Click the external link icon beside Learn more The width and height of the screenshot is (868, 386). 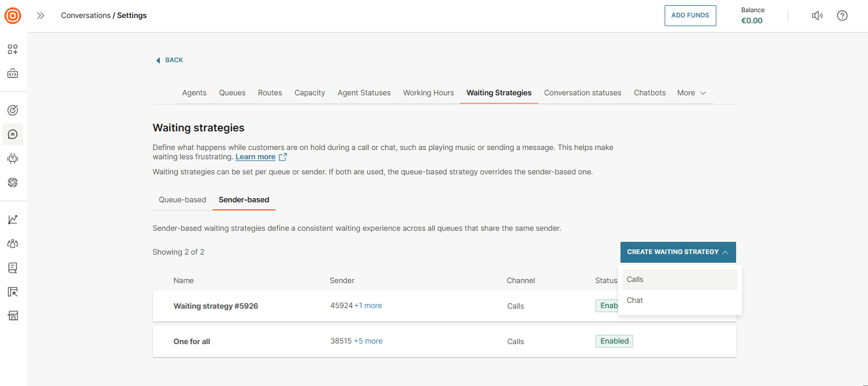click(283, 157)
